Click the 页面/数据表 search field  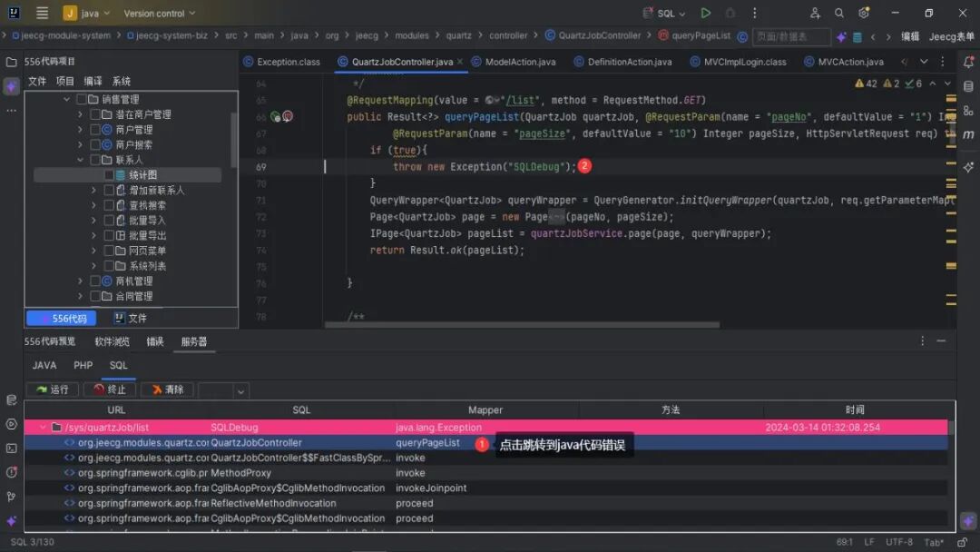click(x=792, y=37)
